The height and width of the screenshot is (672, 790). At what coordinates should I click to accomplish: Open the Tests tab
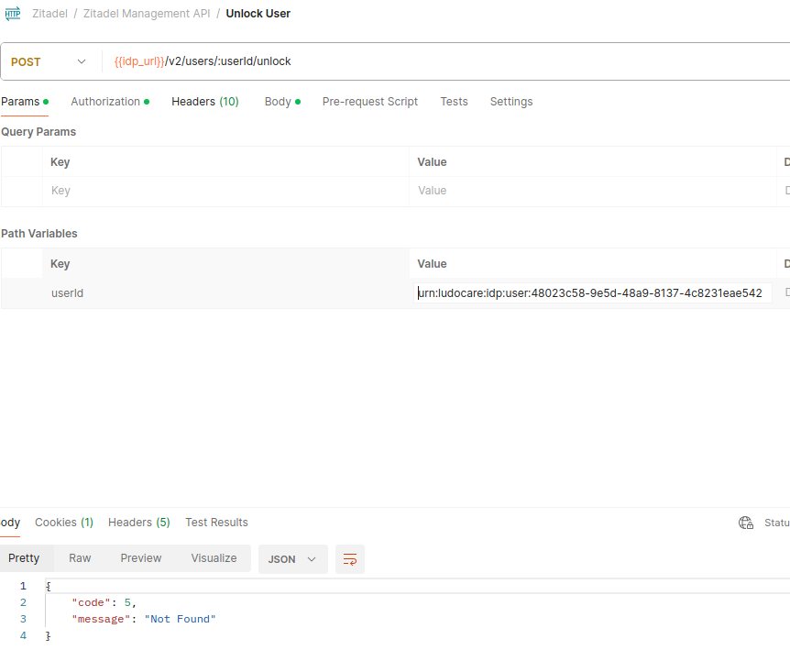click(x=454, y=102)
